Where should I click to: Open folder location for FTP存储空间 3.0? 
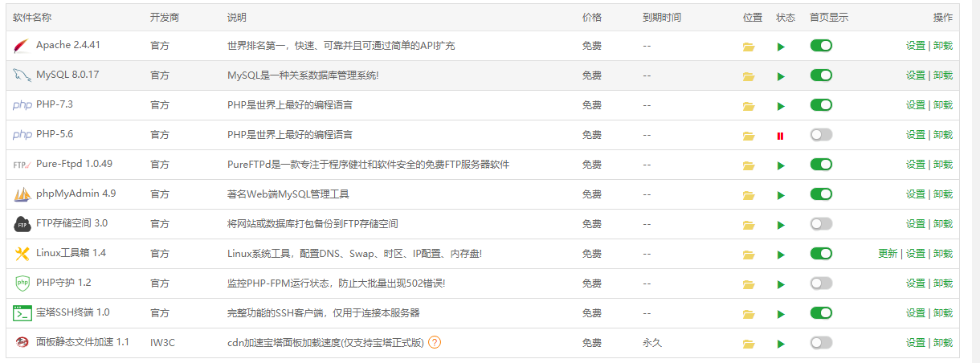749,226
